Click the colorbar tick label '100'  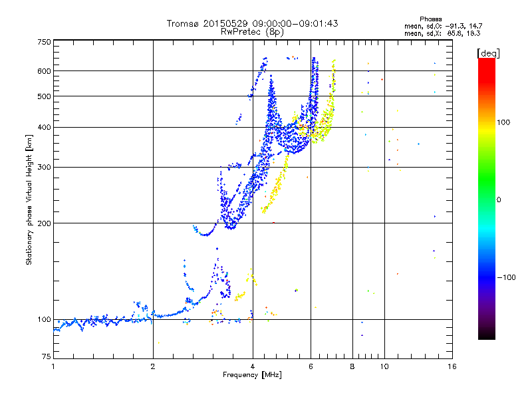point(503,122)
